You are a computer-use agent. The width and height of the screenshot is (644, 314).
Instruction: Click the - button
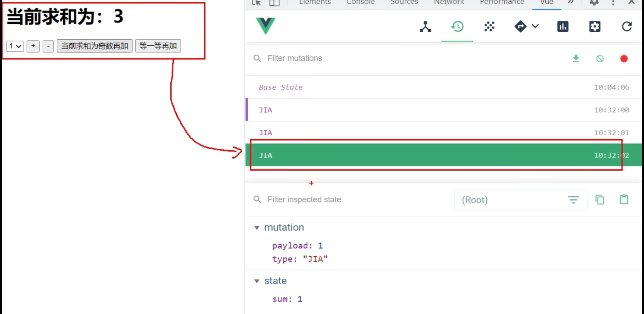[x=48, y=46]
